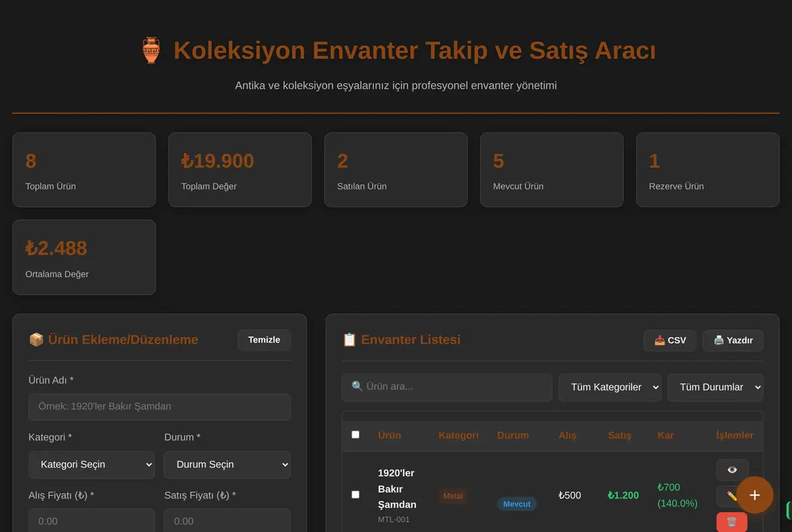Click the Alış Fiyatı price input

92,521
